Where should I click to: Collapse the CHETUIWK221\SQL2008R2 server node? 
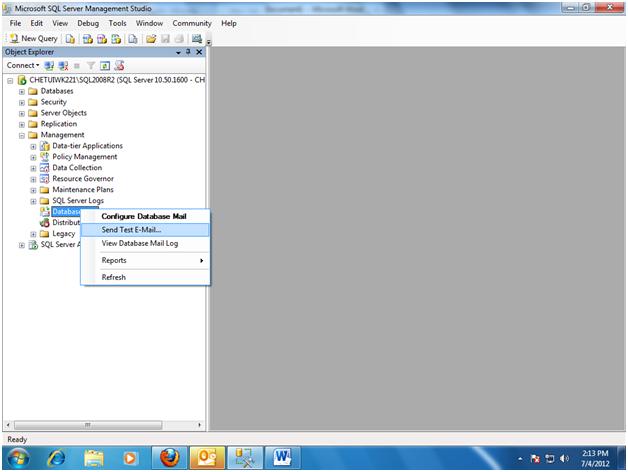click(10, 81)
